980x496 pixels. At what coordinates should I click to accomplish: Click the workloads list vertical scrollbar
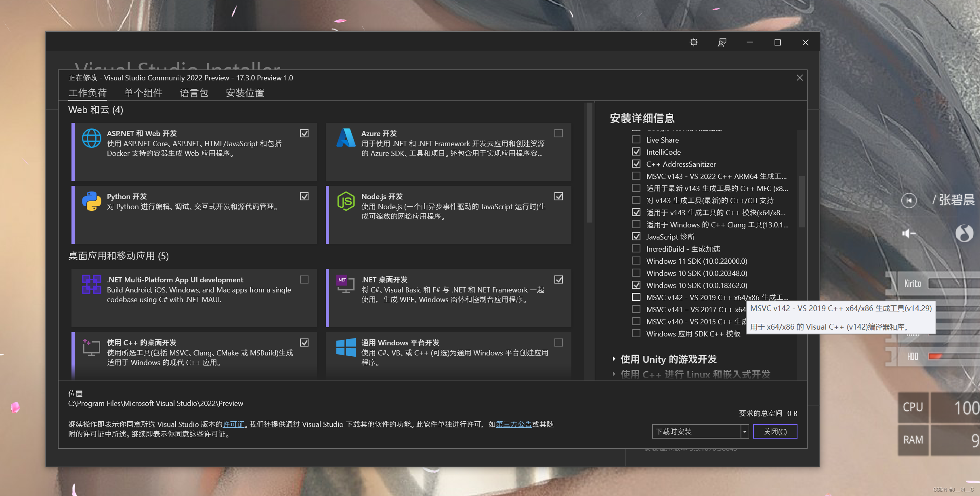[x=590, y=163]
